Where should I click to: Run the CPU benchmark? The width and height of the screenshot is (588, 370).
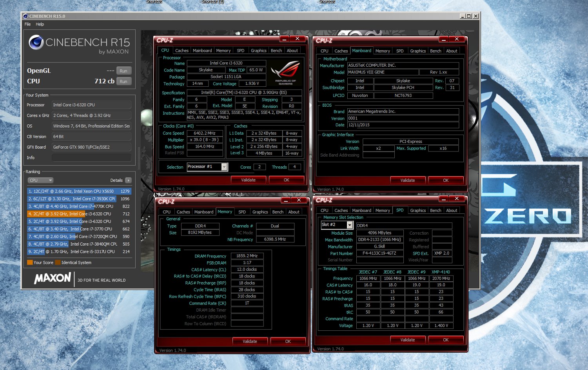point(123,82)
